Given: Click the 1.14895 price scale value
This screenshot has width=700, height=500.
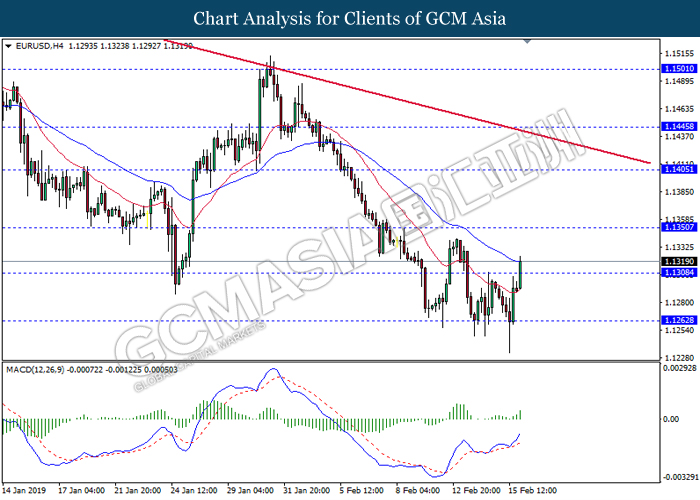Looking at the screenshot, I should [679, 81].
